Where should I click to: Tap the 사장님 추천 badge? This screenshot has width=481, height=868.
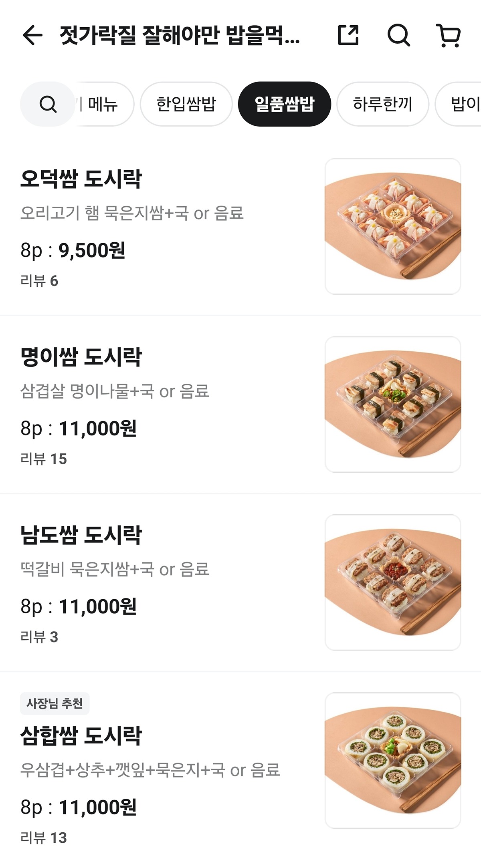(x=55, y=703)
